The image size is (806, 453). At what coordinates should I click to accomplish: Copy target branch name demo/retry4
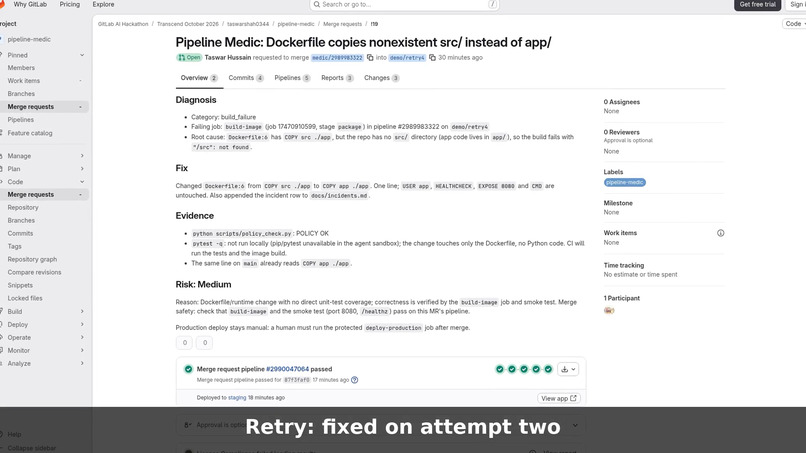tap(432, 58)
